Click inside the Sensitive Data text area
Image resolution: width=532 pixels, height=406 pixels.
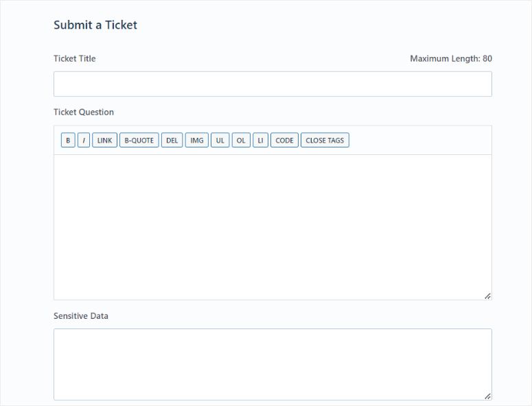tap(273, 363)
